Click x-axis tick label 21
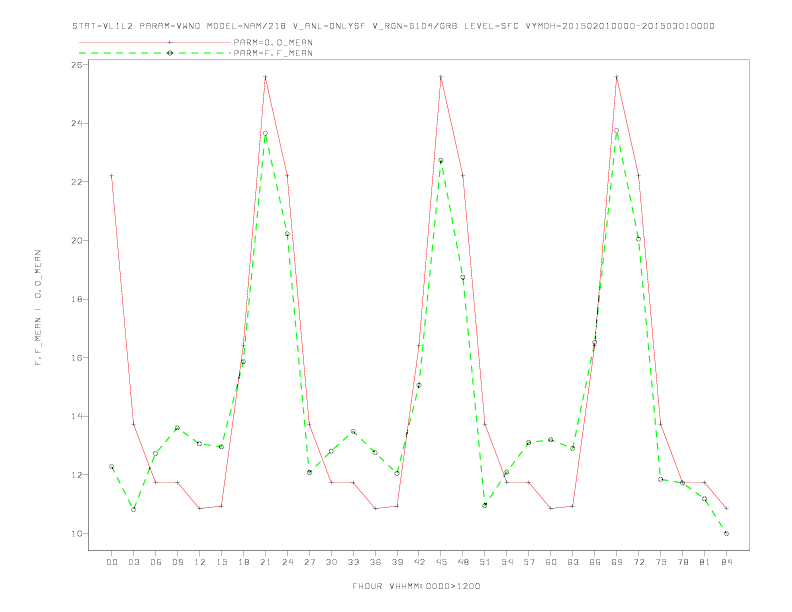Image resolution: width=792 pixels, height=612 pixels. (265, 562)
